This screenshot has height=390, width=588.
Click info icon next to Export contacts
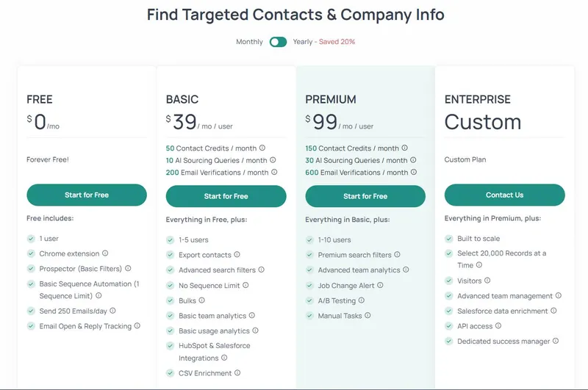point(237,254)
